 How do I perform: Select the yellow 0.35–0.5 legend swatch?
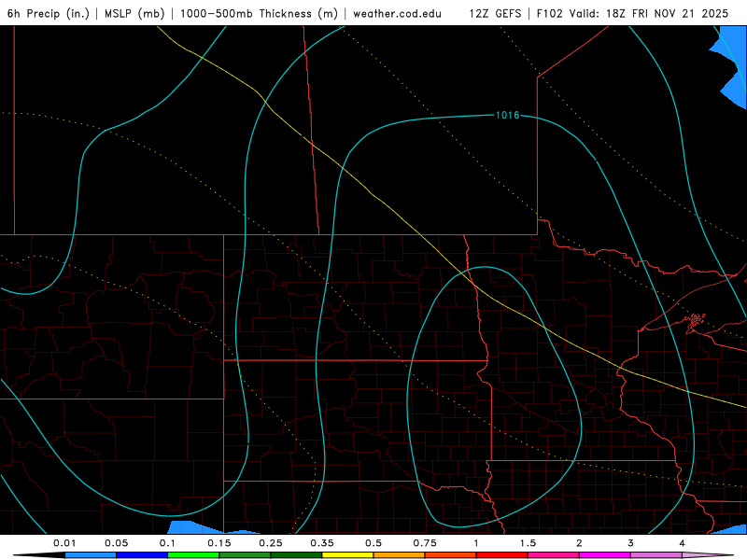(x=347, y=555)
